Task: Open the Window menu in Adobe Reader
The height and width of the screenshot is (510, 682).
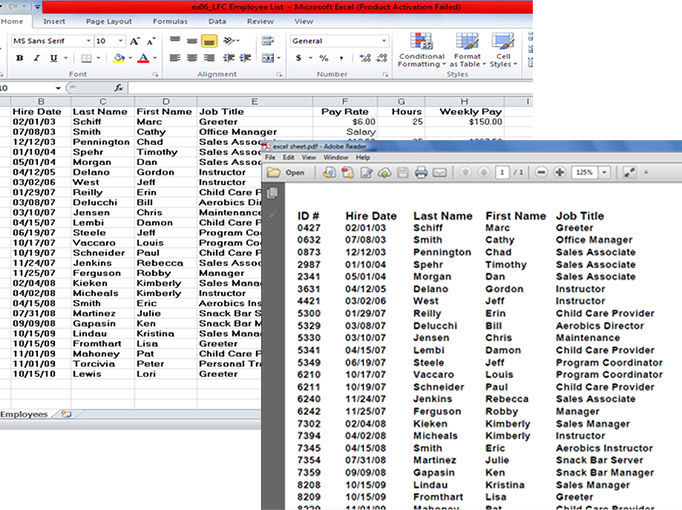Action: click(336, 157)
